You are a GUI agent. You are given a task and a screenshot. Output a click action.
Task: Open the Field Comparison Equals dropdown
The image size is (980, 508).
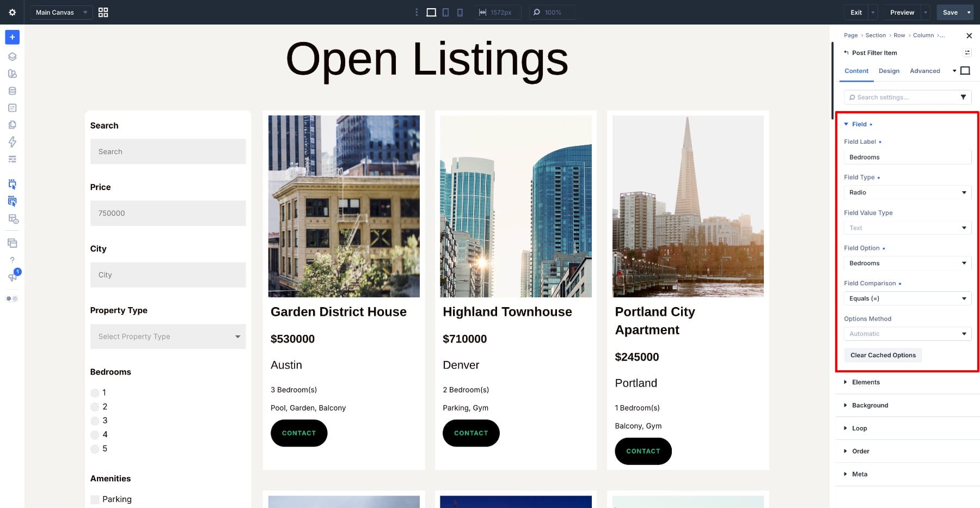(x=908, y=298)
